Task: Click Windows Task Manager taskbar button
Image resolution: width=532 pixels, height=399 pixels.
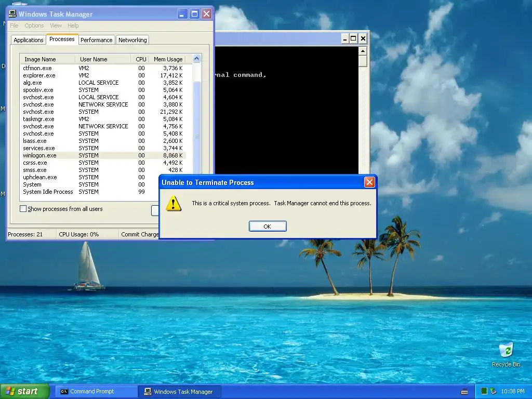Action: [x=179, y=392]
